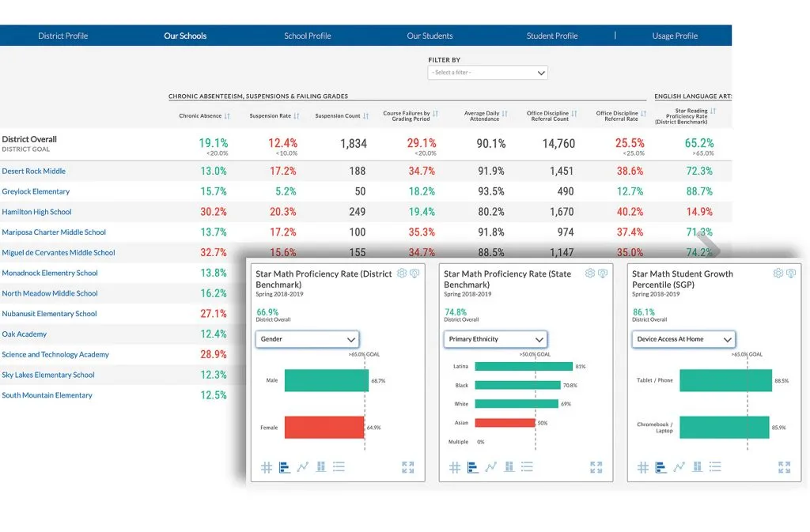
Task: Navigate to the Usage Profile tab
Action: click(676, 35)
